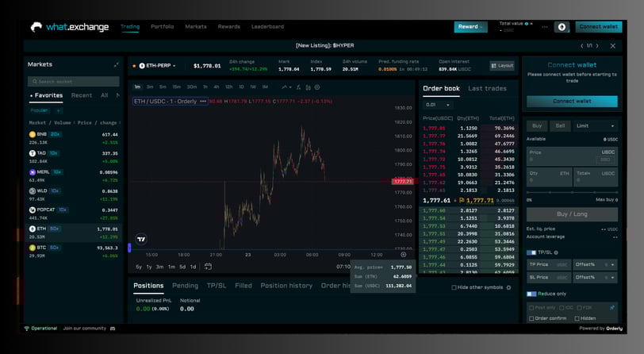Screen dimensions: 644x354
Task: Click the round account icon beside Connect wallet
Action: (x=562, y=27)
